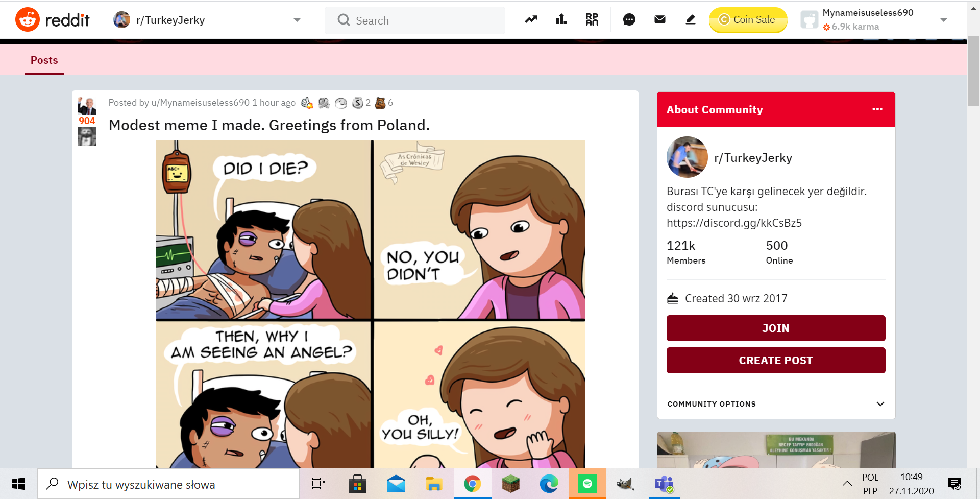Viewport: 980px width, 499px height.
Task: Click the Coin Sale button
Action: point(748,20)
